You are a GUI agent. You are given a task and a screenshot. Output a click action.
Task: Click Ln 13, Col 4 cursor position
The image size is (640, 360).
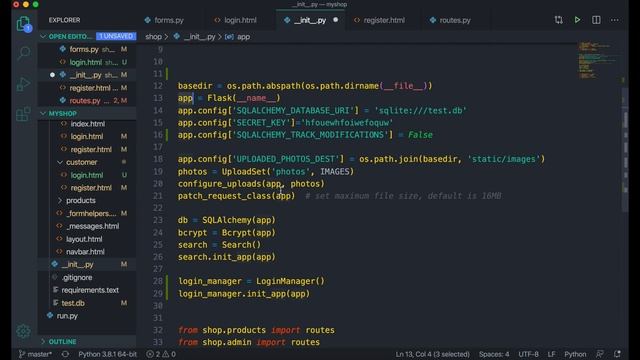[x=432, y=354]
